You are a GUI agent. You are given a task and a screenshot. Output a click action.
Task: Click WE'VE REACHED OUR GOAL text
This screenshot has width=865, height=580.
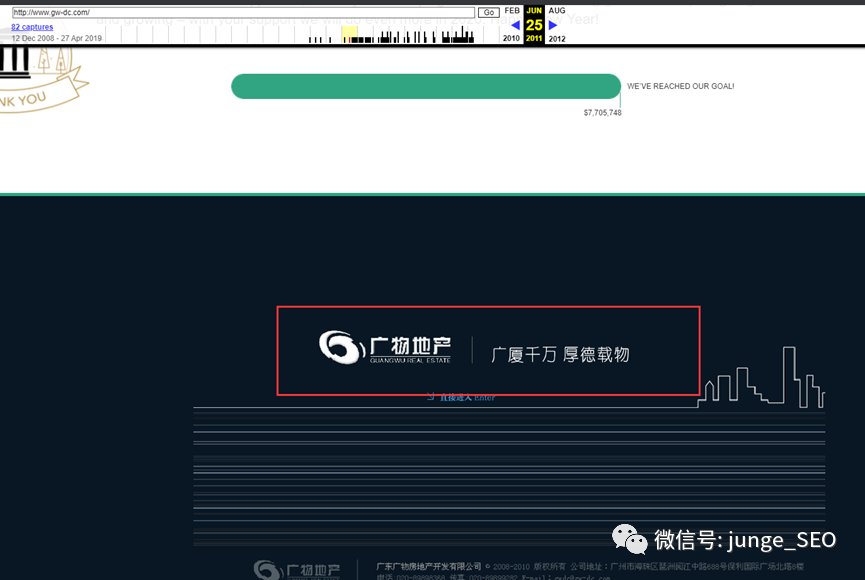pos(681,86)
